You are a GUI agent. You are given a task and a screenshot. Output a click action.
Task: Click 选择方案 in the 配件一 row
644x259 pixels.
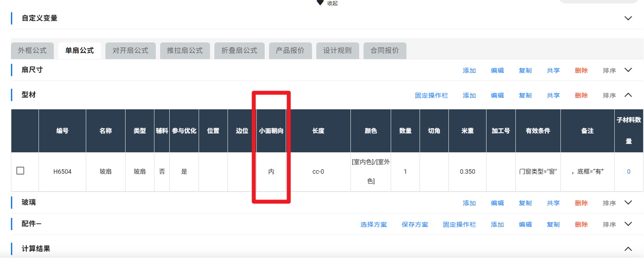pyautogui.click(x=374, y=224)
